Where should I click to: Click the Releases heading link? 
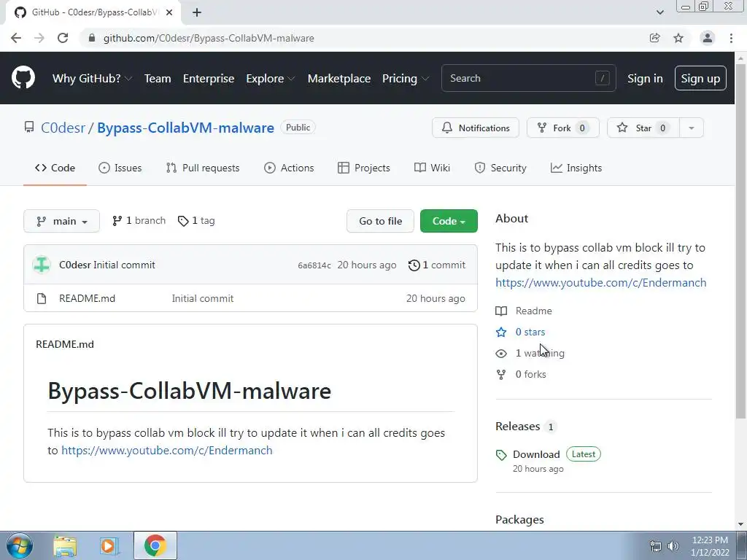tap(517, 426)
